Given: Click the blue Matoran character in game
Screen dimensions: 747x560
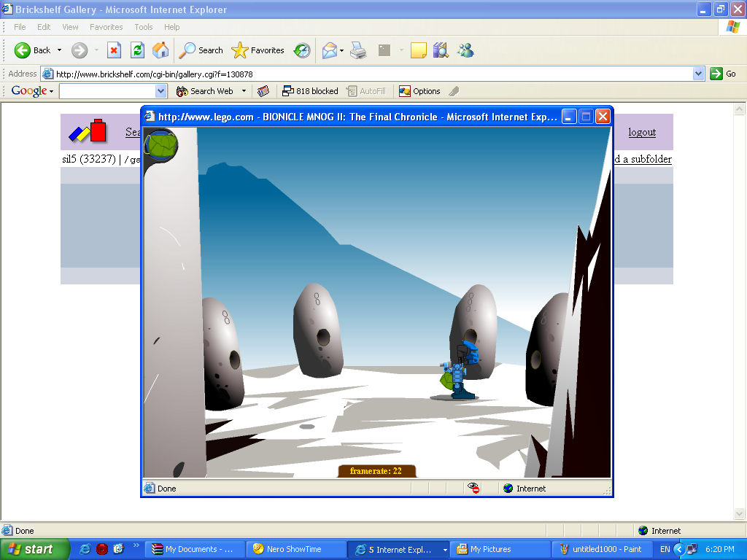Looking at the screenshot, I should 460,370.
